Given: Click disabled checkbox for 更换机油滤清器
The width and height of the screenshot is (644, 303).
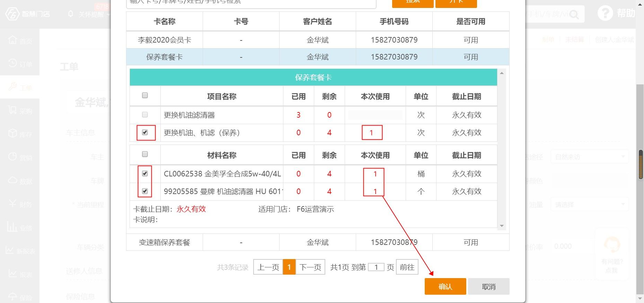Looking at the screenshot, I should coord(145,114).
